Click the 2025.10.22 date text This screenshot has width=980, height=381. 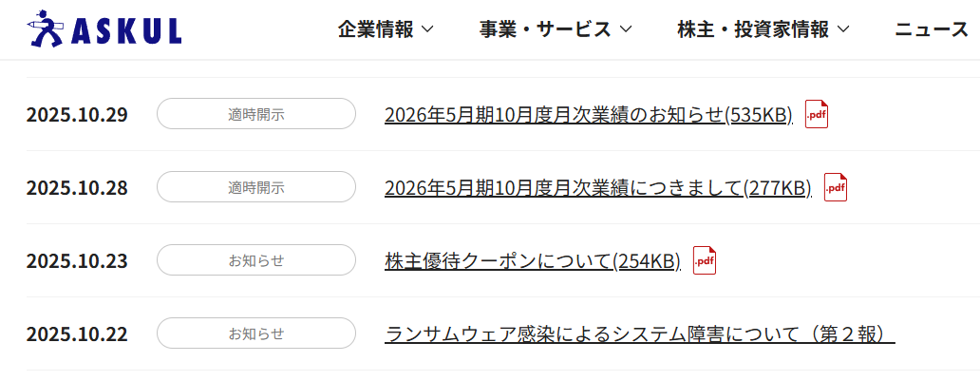click(x=77, y=334)
